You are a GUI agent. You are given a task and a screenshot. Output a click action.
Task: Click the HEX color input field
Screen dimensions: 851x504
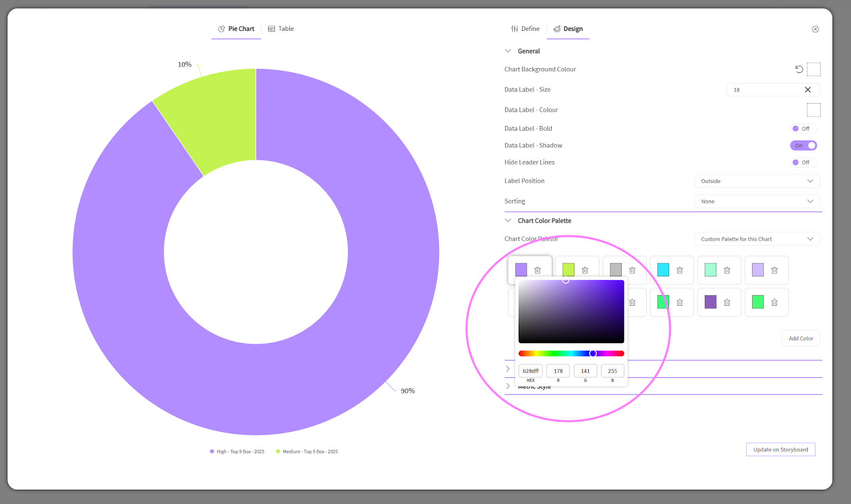(x=530, y=371)
